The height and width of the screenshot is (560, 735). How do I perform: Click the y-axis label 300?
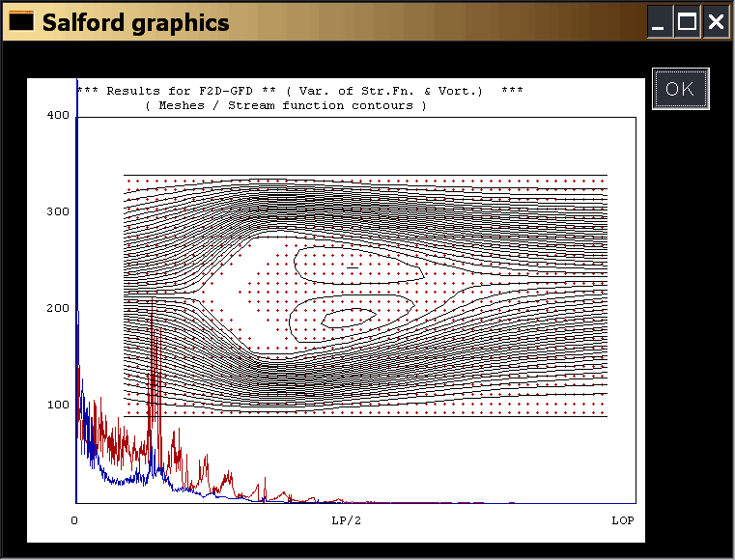[58, 211]
